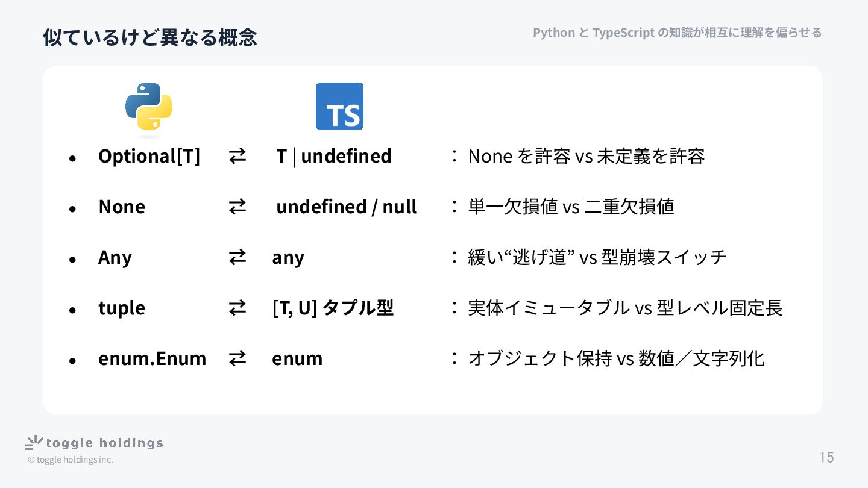Click the 型崩壊スイッチ description line
Image resolution: width=868 pixels, height=488 pixels.
point(597,257)
